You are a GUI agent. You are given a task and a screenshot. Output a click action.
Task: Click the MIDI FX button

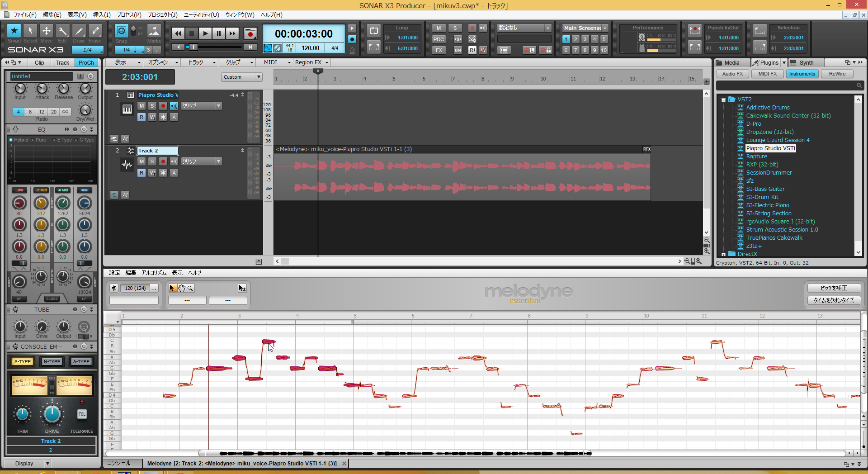pos(768,74)
